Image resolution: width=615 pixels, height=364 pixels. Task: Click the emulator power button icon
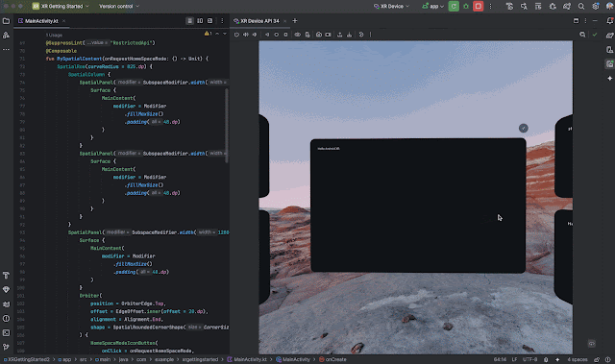pos(236,35)
